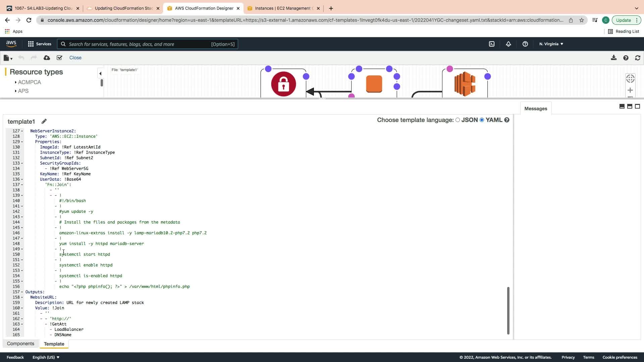This screenshot has width=644, height=362.
Task: Click the Validate template checkmark icon
Action: pyautogui.click(x=59, y=58)
